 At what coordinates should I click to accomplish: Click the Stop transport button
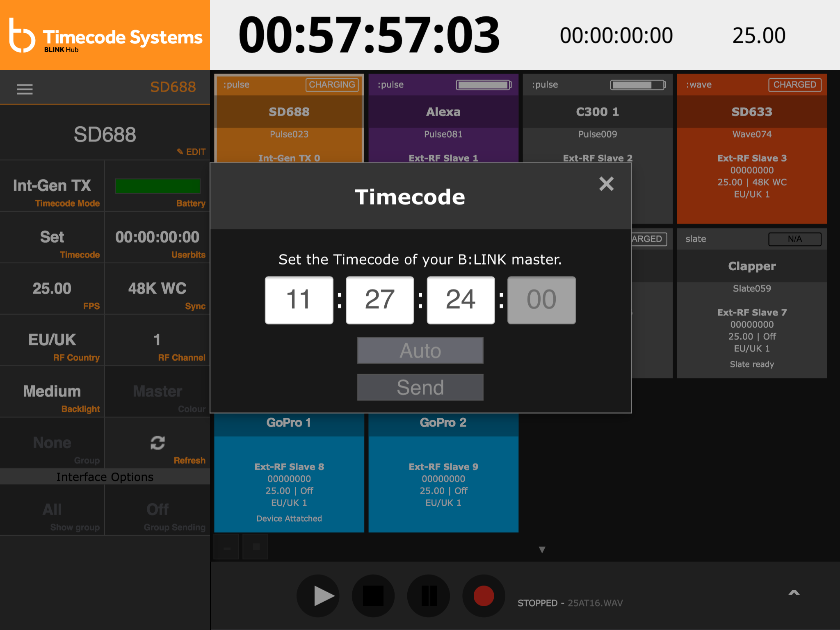tap(373, 596)
